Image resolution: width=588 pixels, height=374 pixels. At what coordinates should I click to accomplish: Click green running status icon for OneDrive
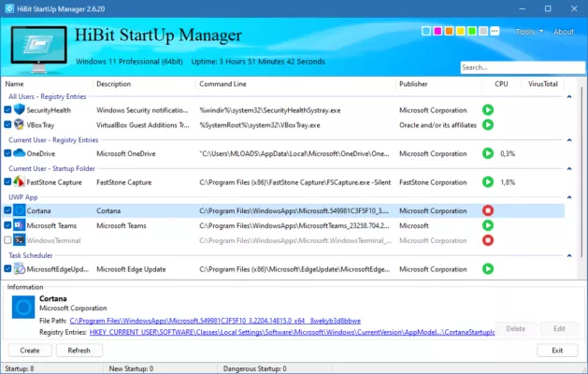point(488,153)
